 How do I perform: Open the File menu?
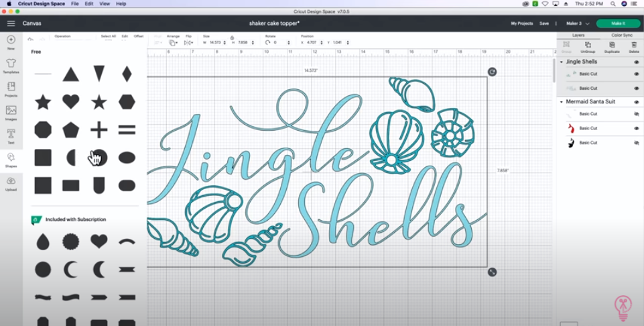pyautogui.click(x=75, y=4)
